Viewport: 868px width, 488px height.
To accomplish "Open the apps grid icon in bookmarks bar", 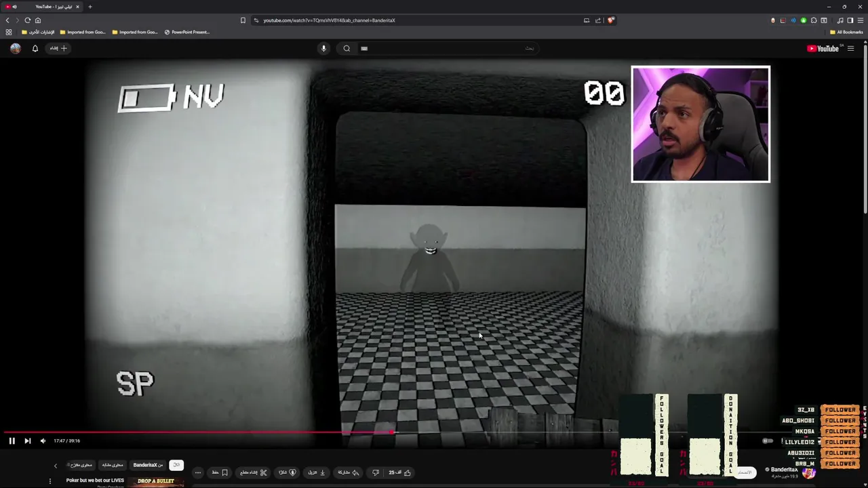I will coord(8,32).
